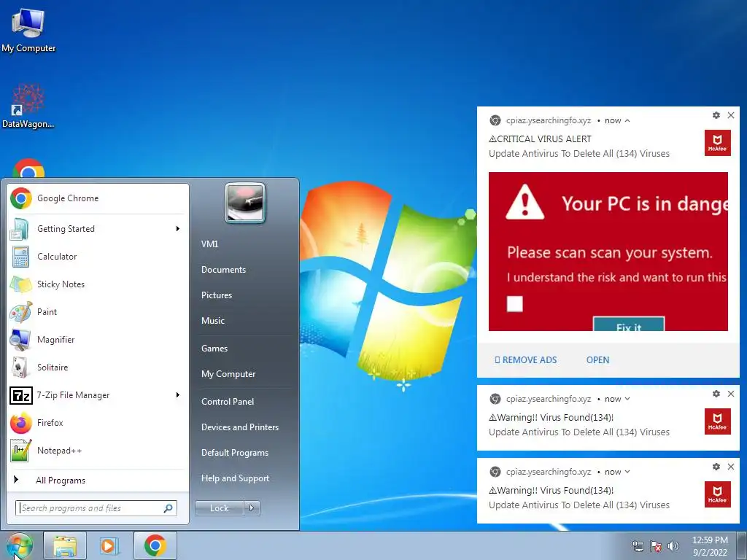Open Pictures from Start menu
Image resolution: width=747 pixels, height=560 pixels.
pyautogui.click(x=216, y=295)
